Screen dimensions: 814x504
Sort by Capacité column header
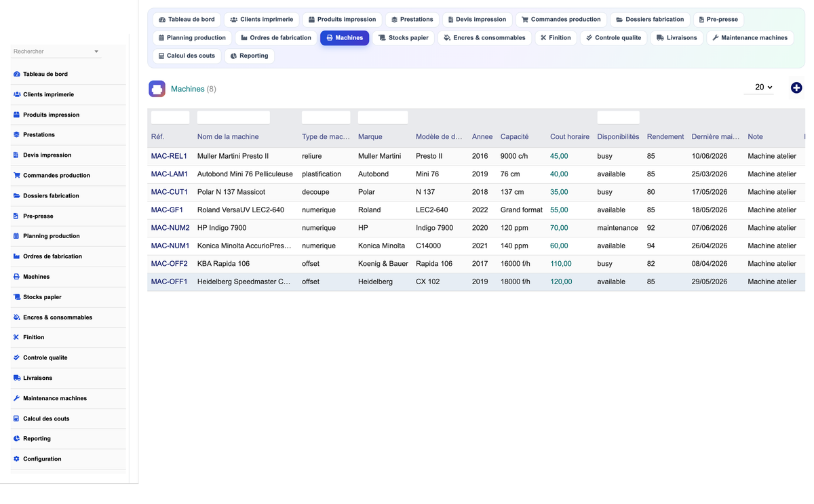point(514,137)
